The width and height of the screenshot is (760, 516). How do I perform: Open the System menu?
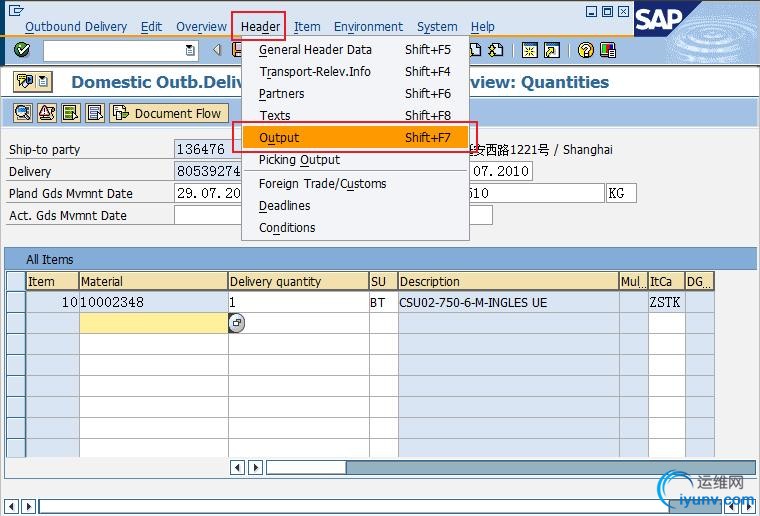pyautogui.click(x=437, y=27)
